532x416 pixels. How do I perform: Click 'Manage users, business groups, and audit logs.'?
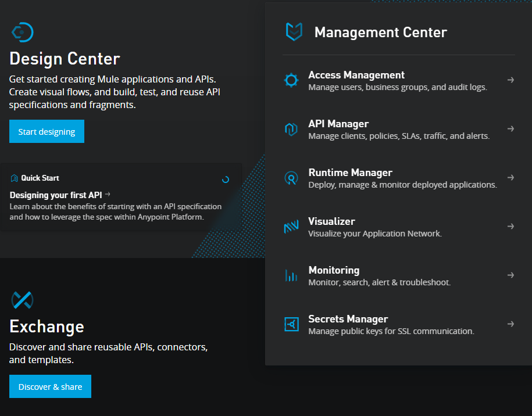398,87
